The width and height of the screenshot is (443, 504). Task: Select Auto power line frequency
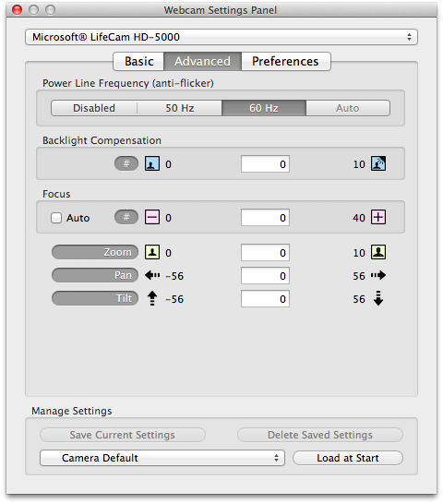pyautogui.click(x=348, y=108)
